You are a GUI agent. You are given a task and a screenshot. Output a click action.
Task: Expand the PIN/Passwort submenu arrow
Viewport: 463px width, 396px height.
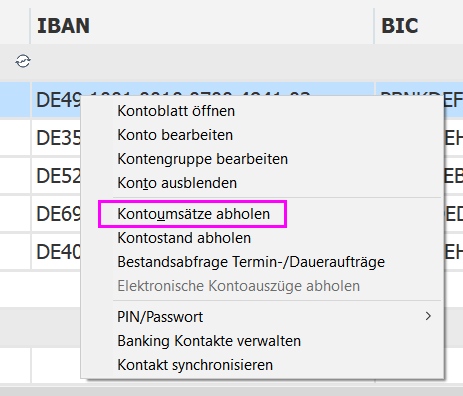coord(428,316)
